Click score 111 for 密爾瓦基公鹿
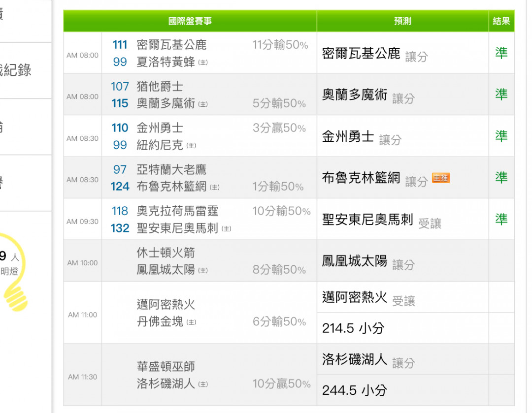 [x=120, y=45]
